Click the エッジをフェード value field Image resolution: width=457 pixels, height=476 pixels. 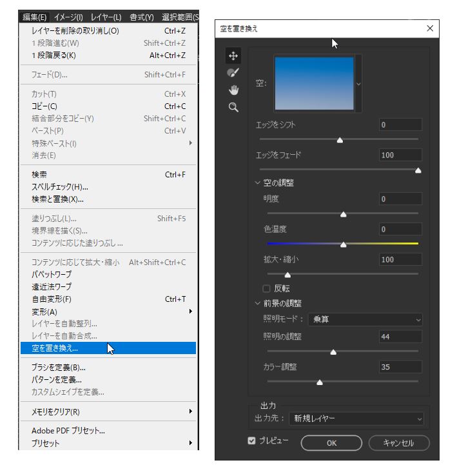click(x=400, y=155)
